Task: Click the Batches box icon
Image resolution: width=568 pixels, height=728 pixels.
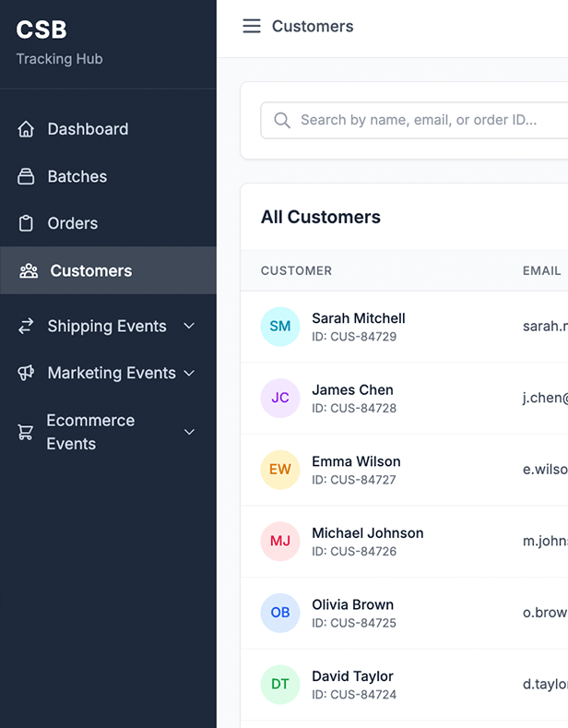Action: [x=27, y=176]
